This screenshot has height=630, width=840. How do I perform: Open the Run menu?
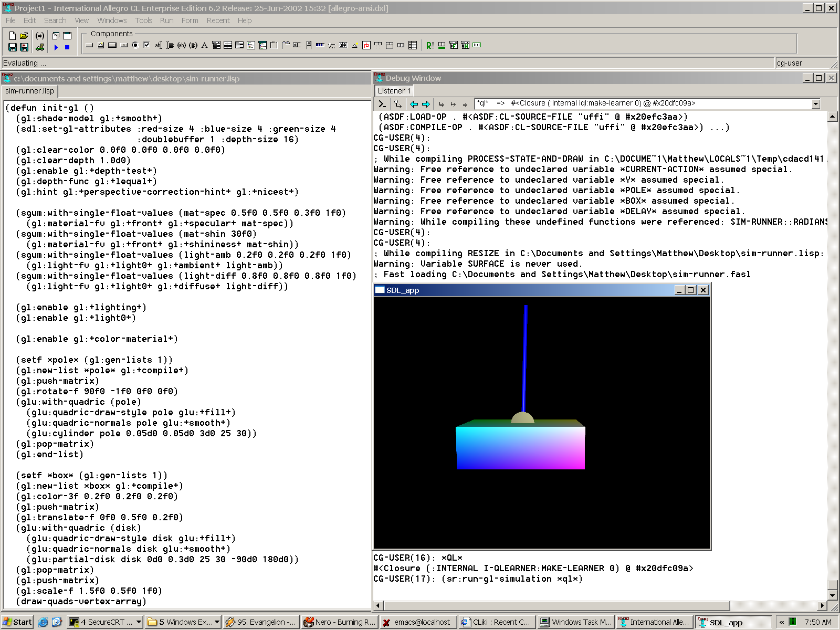(x=166, y=20)
